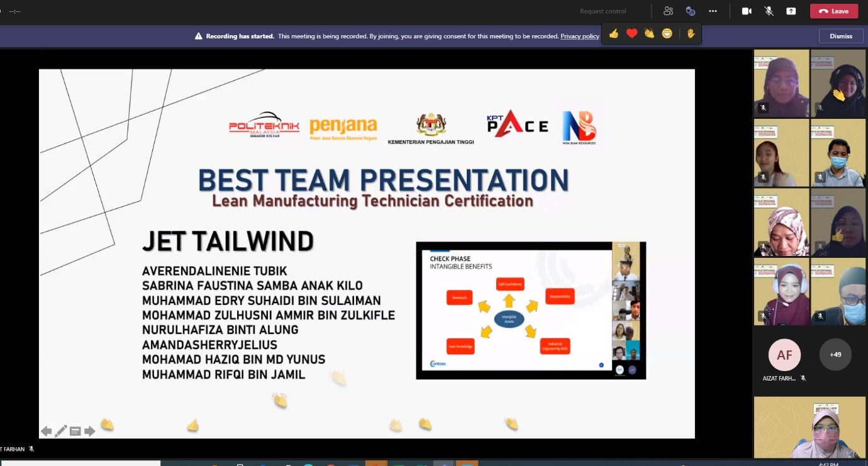
Task: Select video tile of man in blue mask
Action: (x=838, y=152)
